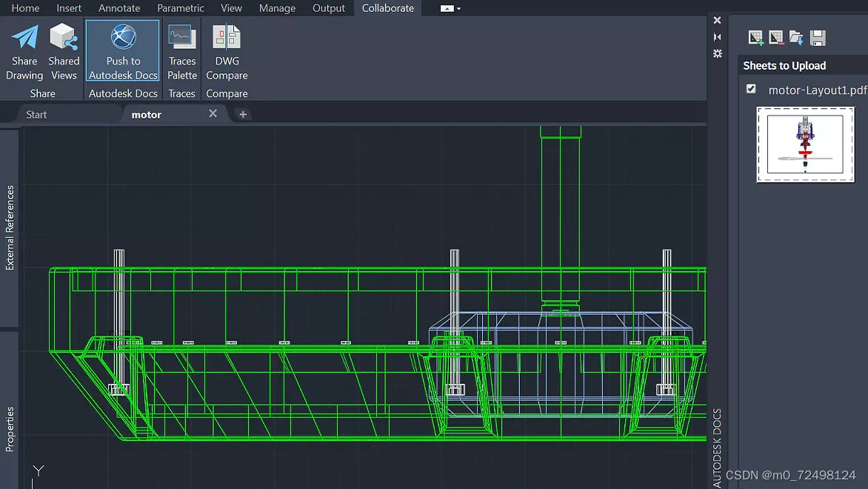Open the Quick Access toolbar dropdown arrow

(459, 8)
